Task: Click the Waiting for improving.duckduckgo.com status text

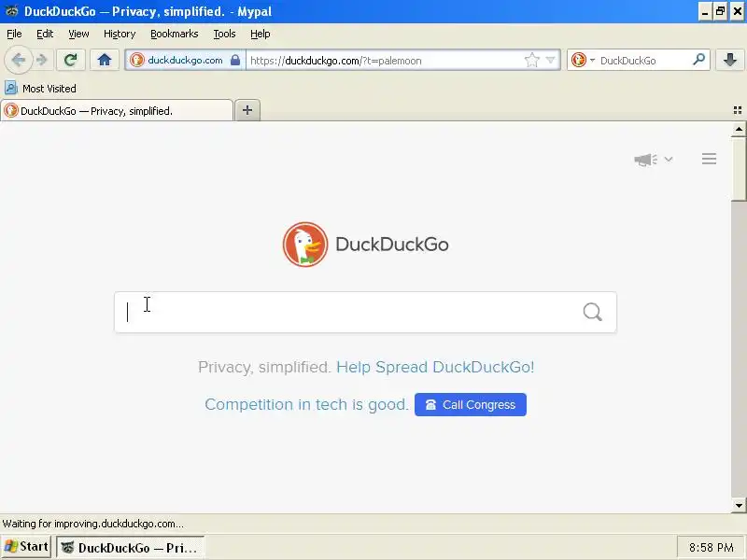Action: 92,524
